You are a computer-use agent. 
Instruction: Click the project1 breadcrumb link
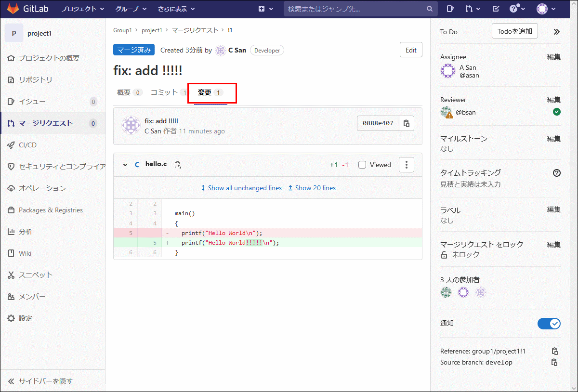(x=152, y=30)
